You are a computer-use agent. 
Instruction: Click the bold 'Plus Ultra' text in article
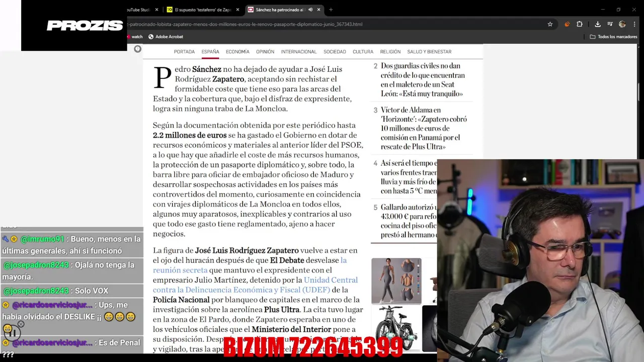(x=282, y=310)
